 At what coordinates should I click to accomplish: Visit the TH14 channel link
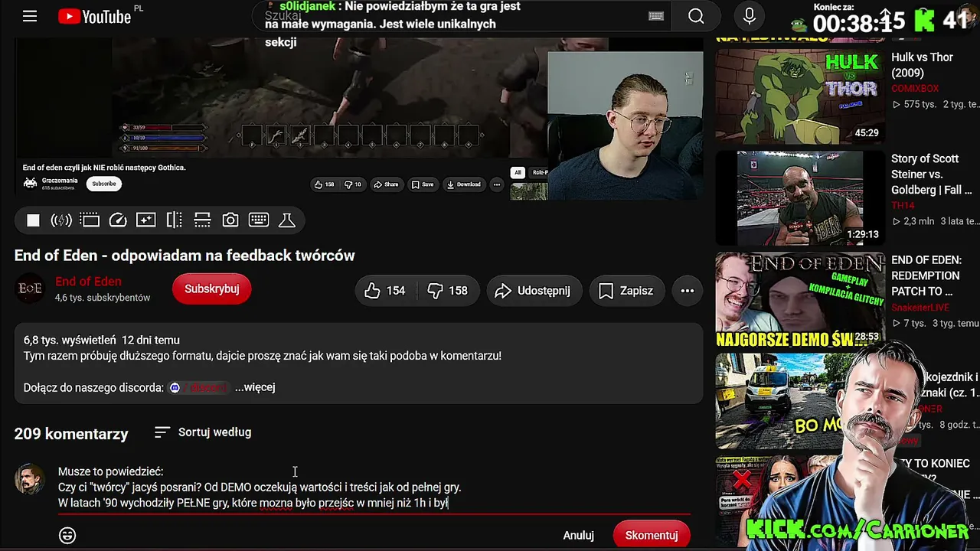(903, 206)
